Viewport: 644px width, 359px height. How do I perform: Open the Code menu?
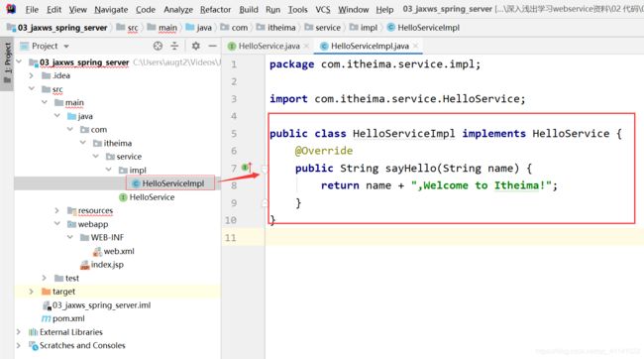pos(146,10)
